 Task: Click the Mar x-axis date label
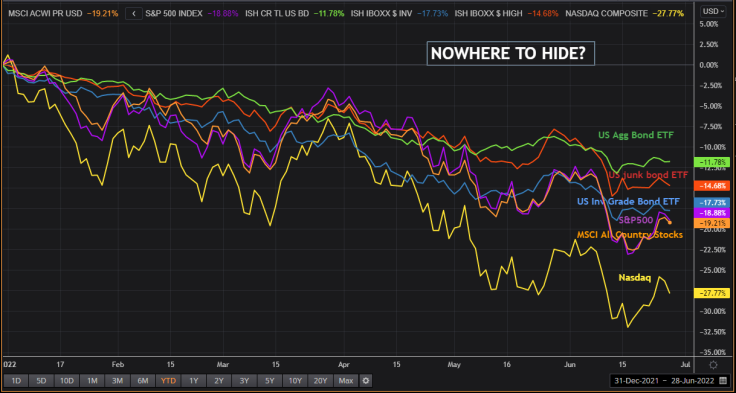[223, 364]
